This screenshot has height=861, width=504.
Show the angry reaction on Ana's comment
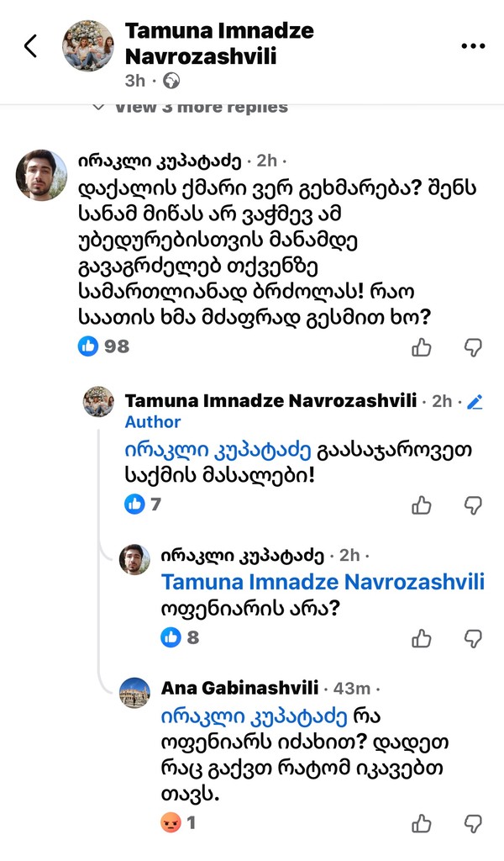tap(171, 823)
